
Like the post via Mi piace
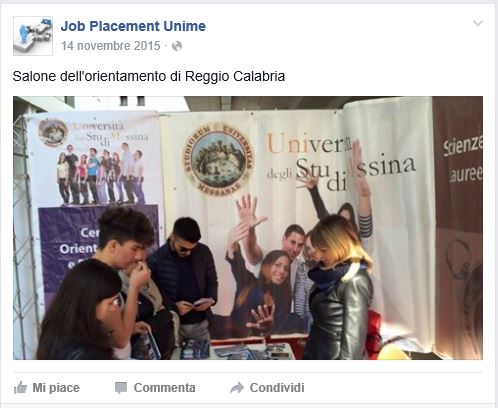56,388
